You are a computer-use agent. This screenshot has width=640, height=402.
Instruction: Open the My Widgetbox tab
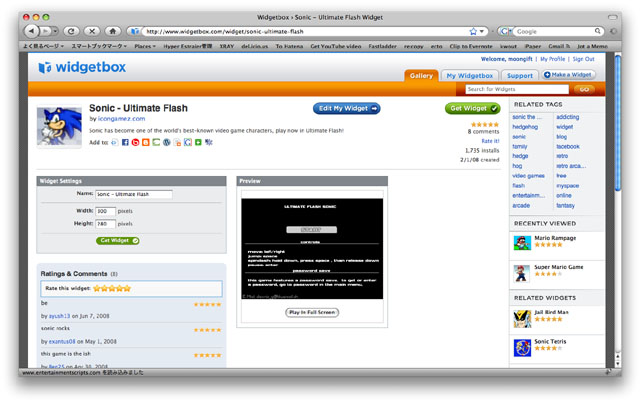point(469,76)
